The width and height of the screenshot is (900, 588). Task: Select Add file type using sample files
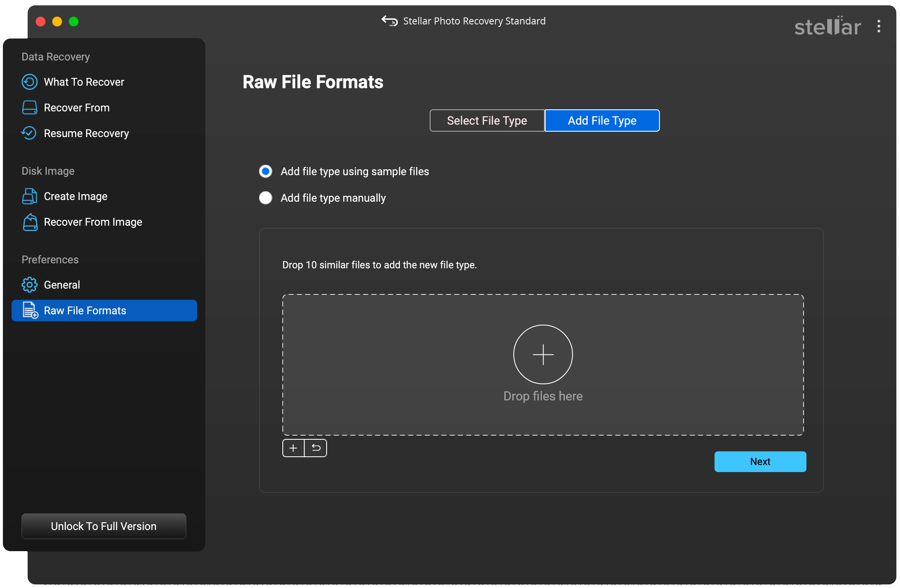tap(265, 171)
